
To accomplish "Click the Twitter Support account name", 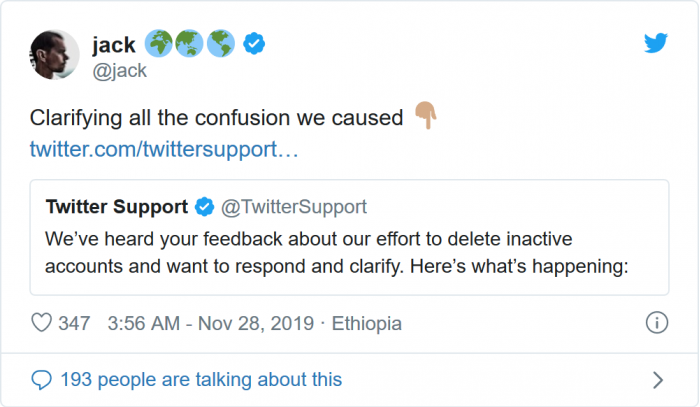I will [x=117, y=207].
